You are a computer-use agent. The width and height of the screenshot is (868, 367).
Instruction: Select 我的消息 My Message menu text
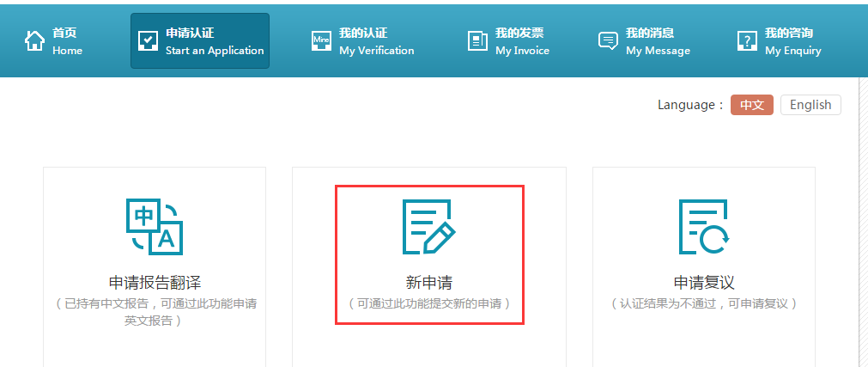pyautogui.click(x=658, y=41)
